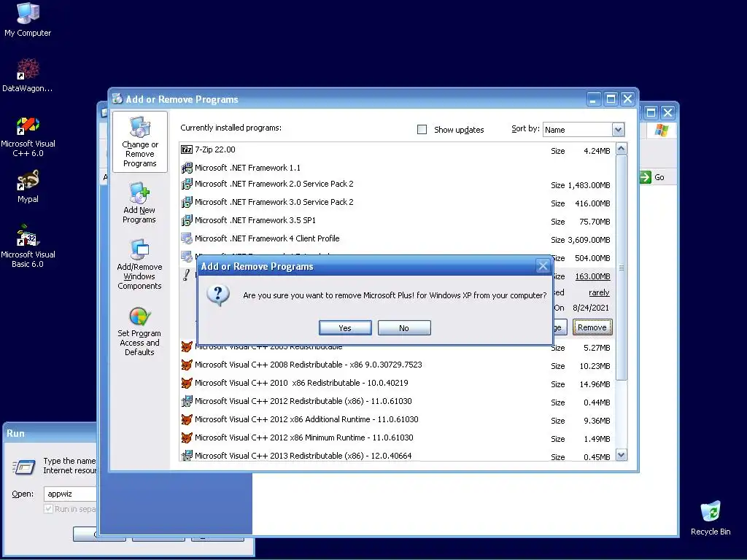This screenshot has height=560, width=747.
Task: Click the 163.00MB size link
Action: pyautogui.click(x=592, y=276)
